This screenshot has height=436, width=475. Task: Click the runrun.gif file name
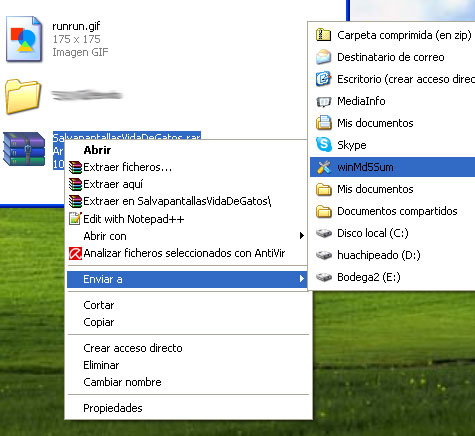tap(76, 26)
